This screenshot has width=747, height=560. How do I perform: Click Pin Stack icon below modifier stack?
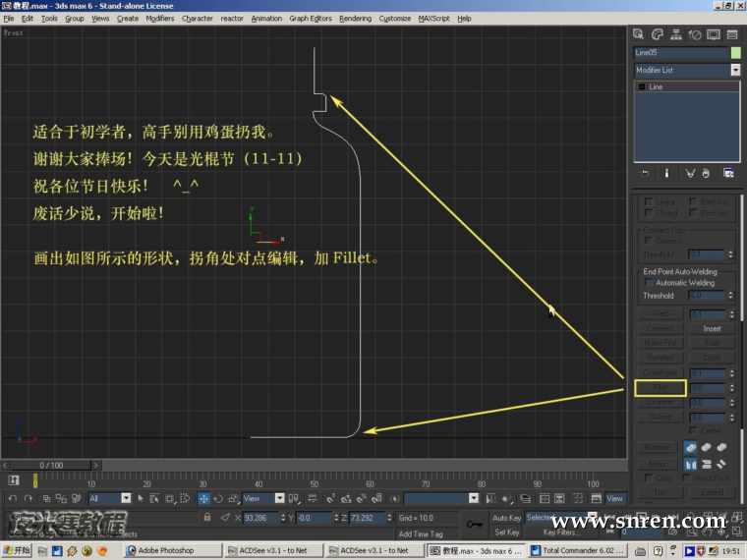click(644, 173)
